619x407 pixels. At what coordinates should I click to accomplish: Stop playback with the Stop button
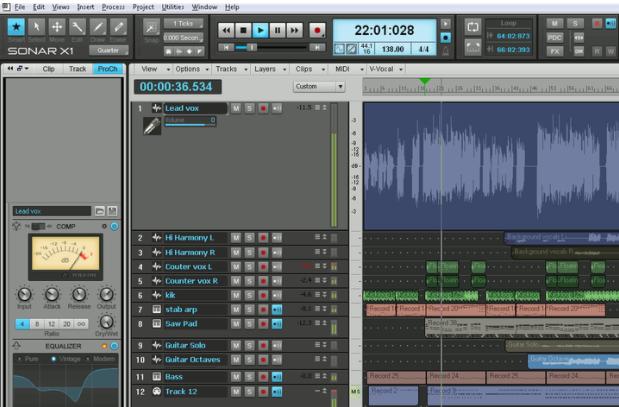point(243,31)
